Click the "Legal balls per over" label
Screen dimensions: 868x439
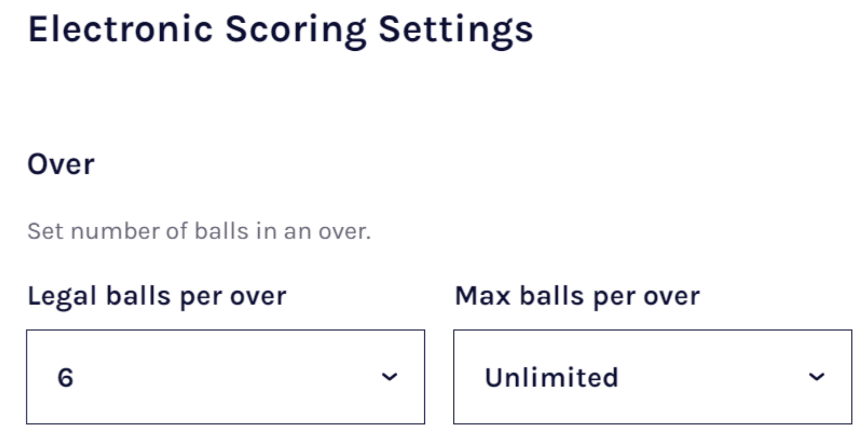[157, 296]
